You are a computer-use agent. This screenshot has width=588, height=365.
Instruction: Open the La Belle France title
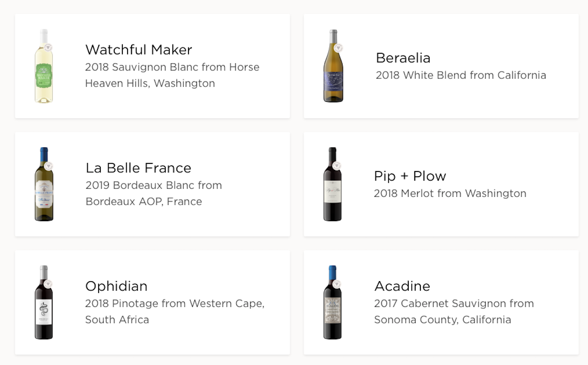(x=138, y=168)
